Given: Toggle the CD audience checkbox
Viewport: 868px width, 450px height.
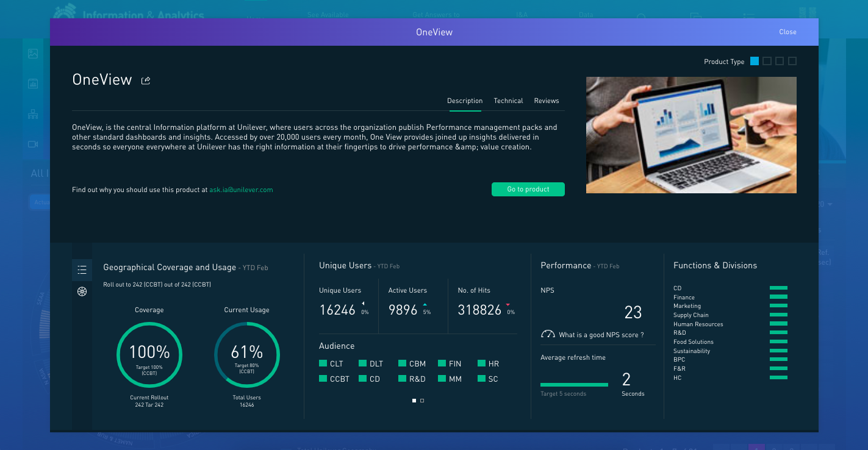Looking at the screenshot, I should click(x=363, y=379).
